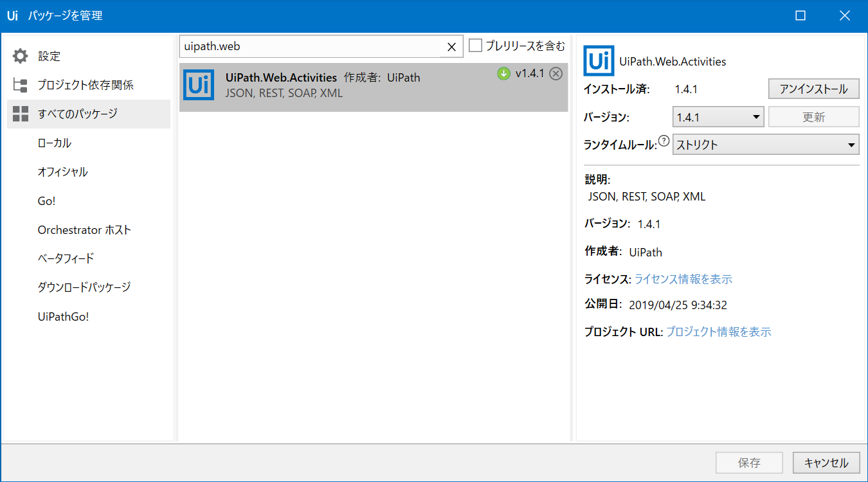Select the UiPath.Web.Activities package name in list
Screen dimensions: 868x482
coord(281,77)
